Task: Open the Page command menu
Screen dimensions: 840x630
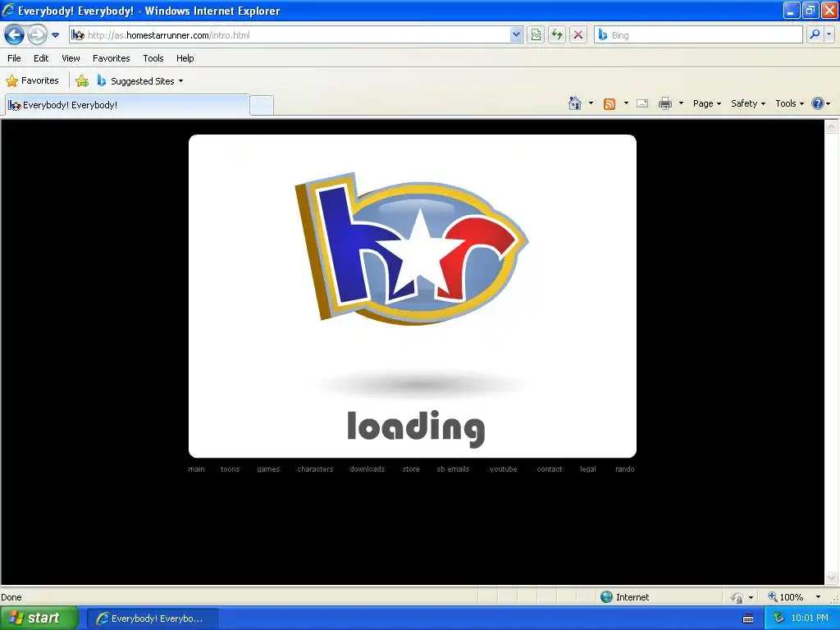Action: (x=706, y=103)
